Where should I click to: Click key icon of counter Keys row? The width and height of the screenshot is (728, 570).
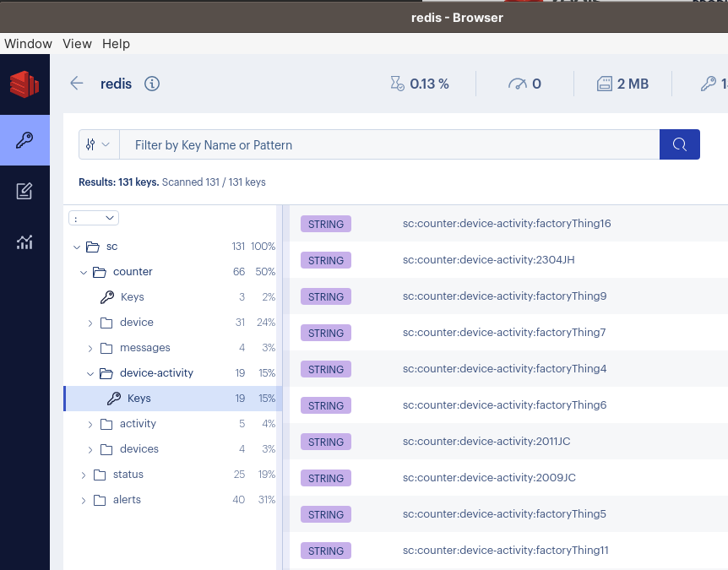pos(106,297)
